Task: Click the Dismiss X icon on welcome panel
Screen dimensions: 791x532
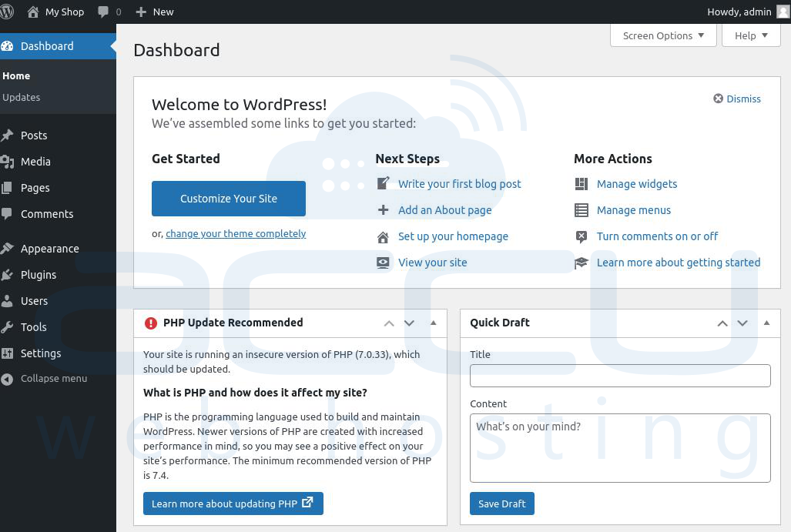Action: [x=718, y=99]
